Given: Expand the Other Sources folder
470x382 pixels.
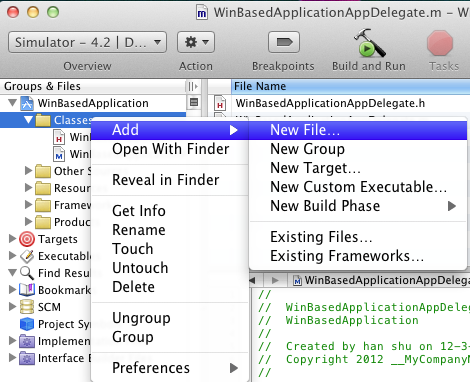Looking at the screenshot, I should pyautogui.click(x=29, y=171).
